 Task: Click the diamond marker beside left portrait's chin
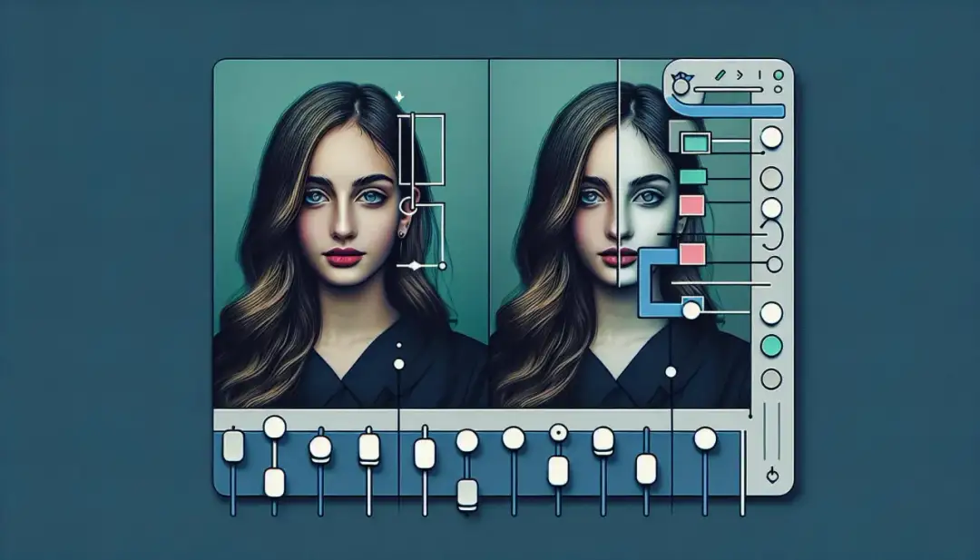415,265
